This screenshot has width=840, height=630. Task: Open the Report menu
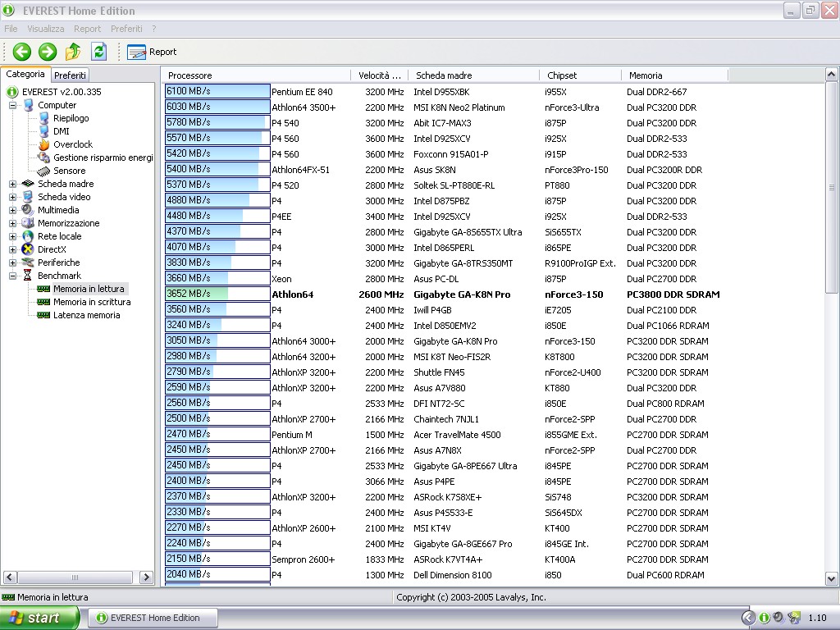click(87, 29)
